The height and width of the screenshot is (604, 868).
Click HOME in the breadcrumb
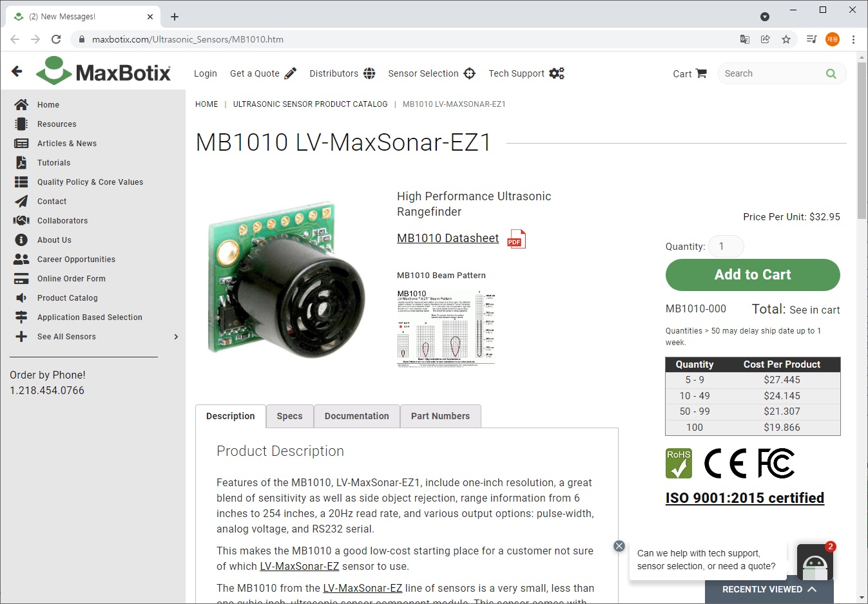(207, 104)
